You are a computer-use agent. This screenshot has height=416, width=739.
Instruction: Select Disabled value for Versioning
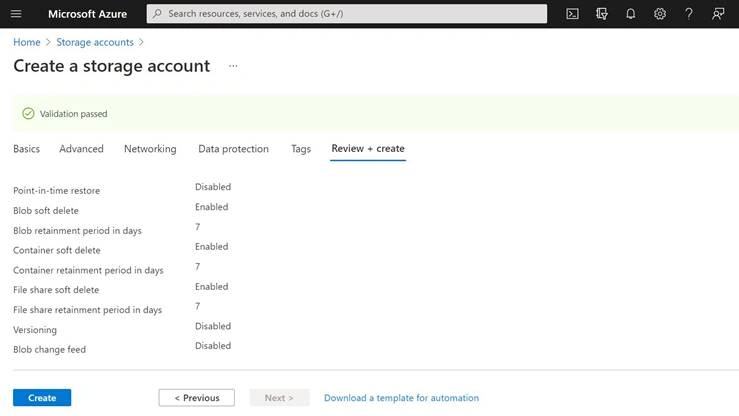coord(213,326)
